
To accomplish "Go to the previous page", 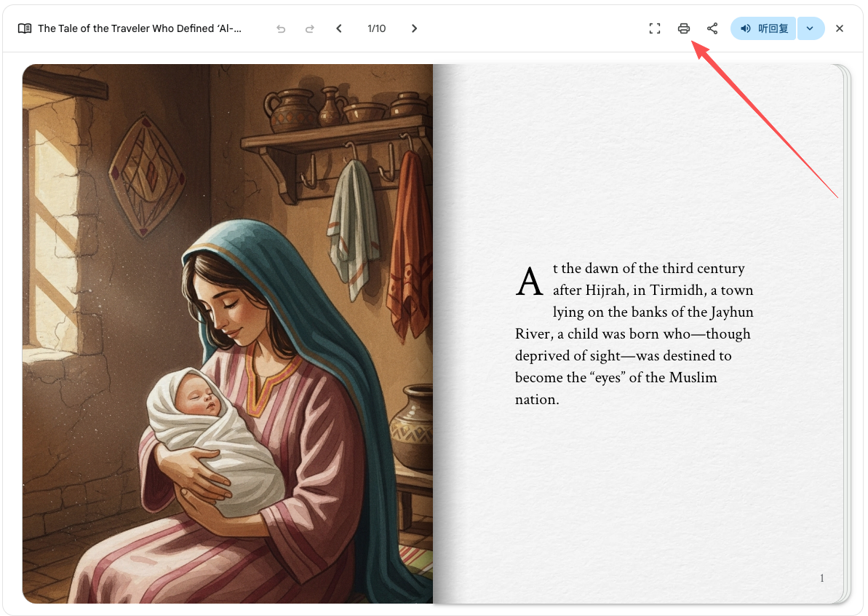I will coord(339,28).
